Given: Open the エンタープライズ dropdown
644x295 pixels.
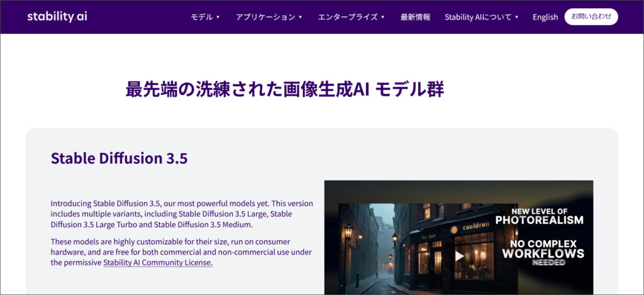Looking at the screenshot, I should [351, 17].
